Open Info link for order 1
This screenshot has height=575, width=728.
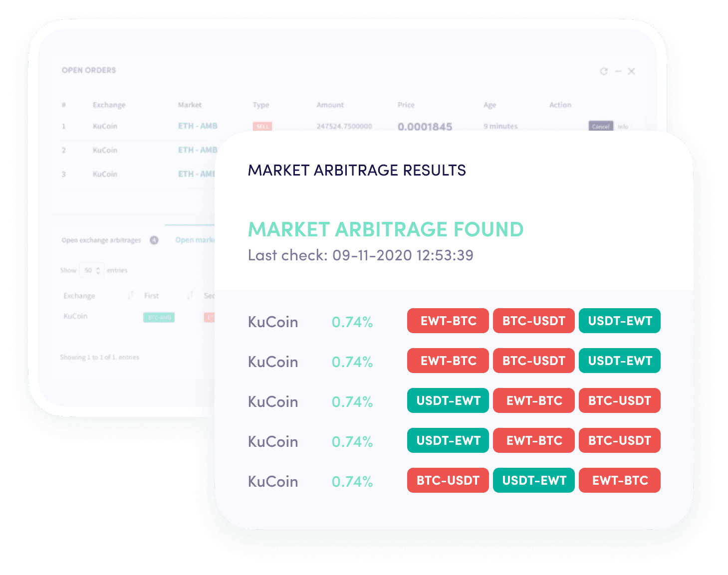coord(623,127)
